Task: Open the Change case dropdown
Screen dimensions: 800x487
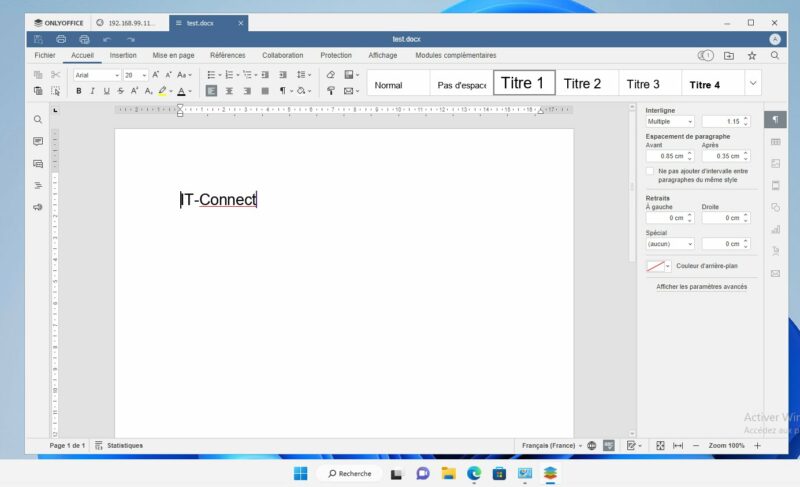Action: click(x=184, y=75)
